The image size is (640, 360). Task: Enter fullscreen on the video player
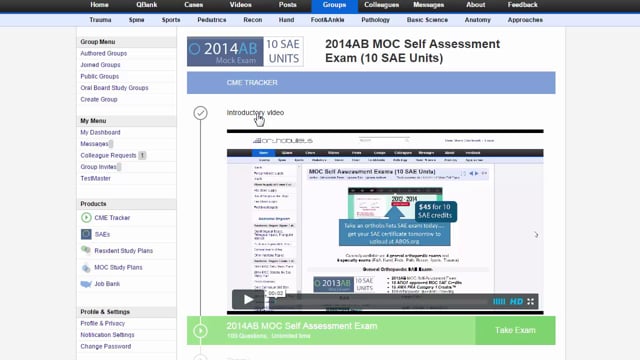tap(530, 302)
